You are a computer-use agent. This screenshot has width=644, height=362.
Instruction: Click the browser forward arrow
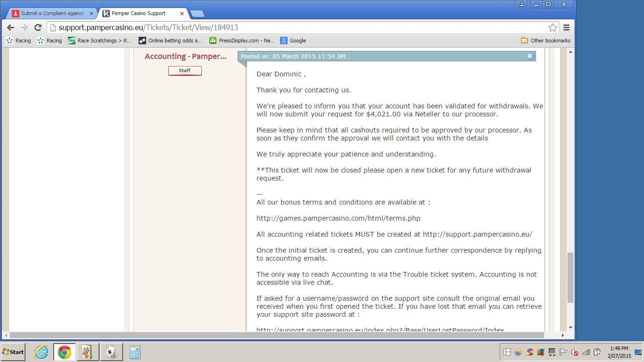tap(24, 28)
